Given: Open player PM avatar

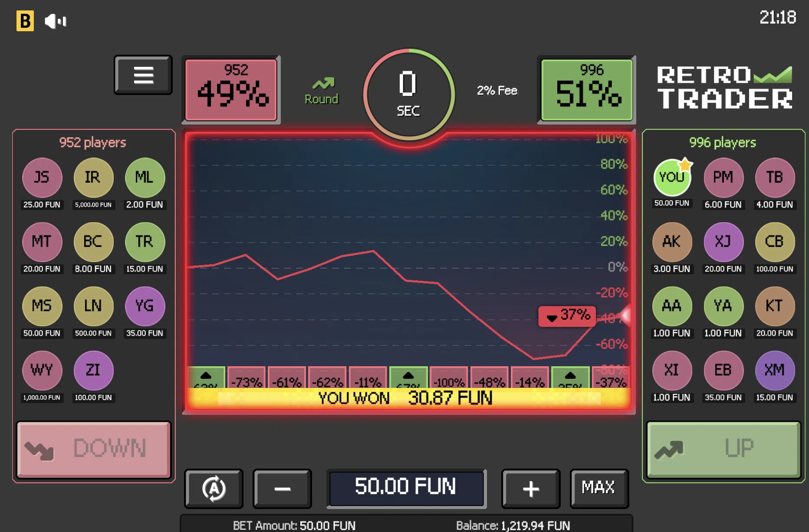Looking at the screenshot, I should (723, 177).
